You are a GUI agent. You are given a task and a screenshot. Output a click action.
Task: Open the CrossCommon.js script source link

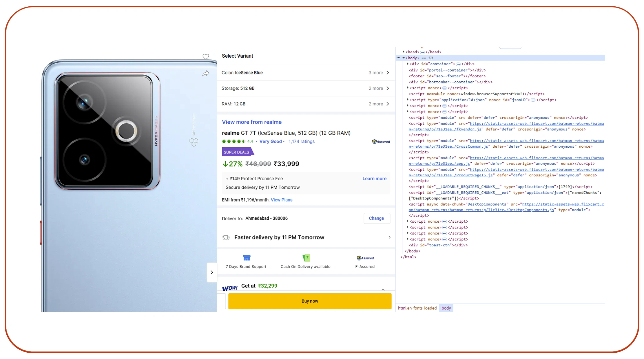[x=506, y=144]
